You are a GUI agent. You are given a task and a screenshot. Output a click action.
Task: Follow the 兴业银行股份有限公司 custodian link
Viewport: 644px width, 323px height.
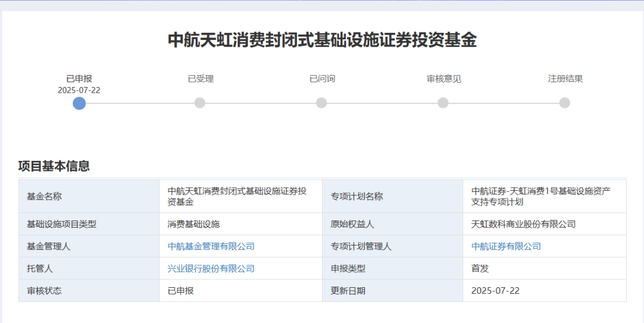(211, 269)
